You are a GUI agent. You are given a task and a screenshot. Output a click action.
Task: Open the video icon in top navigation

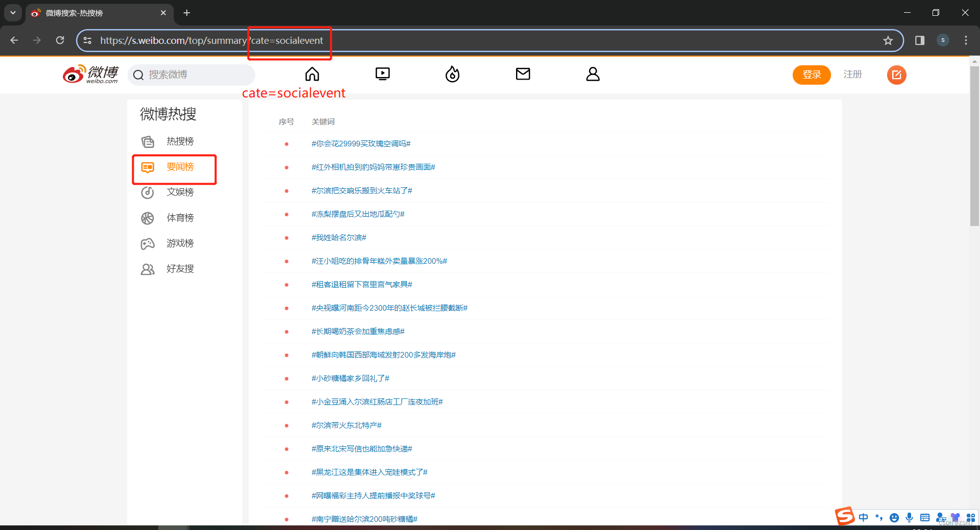click(x=382, y=74)
